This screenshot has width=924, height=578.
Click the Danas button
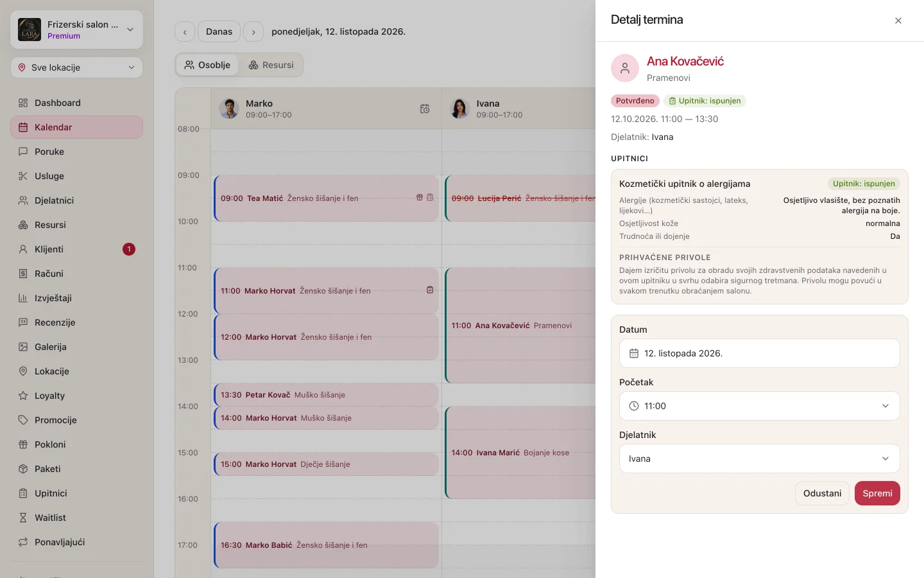[219, 31]
